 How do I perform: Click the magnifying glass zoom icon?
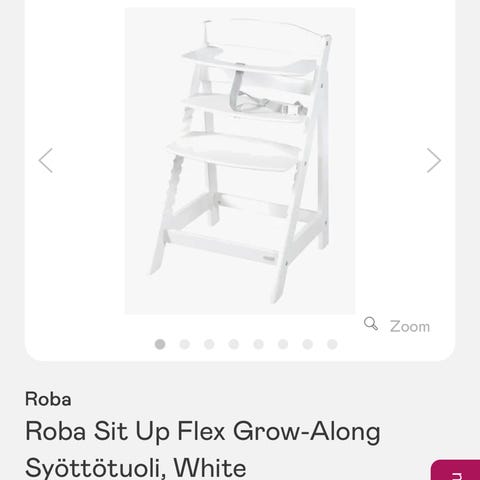[371, 324]
